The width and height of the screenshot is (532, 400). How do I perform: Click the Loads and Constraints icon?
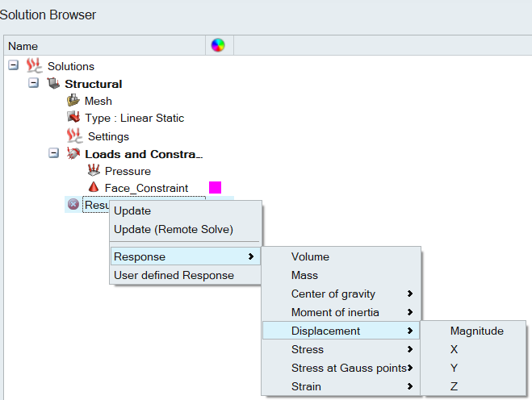pyautogui.click(x=73, y=153)
